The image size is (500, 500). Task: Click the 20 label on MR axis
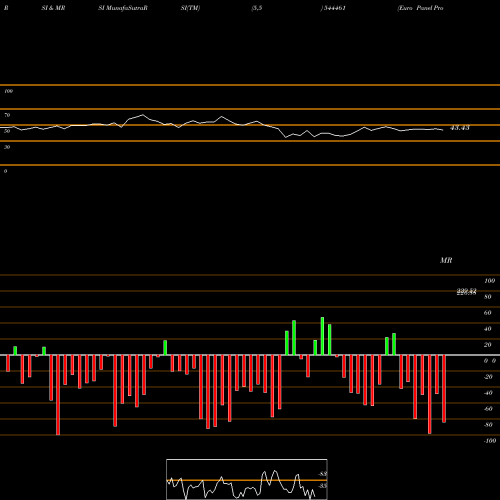click(x=488, y=345)
